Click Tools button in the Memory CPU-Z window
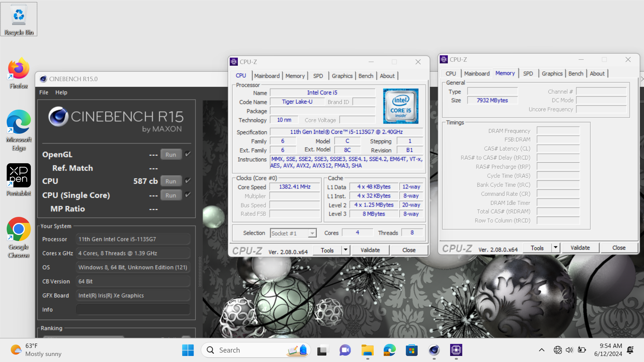 537,248
